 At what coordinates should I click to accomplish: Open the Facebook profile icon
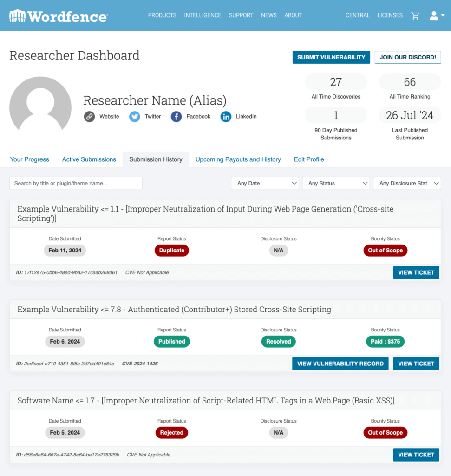tap(176, 117)
